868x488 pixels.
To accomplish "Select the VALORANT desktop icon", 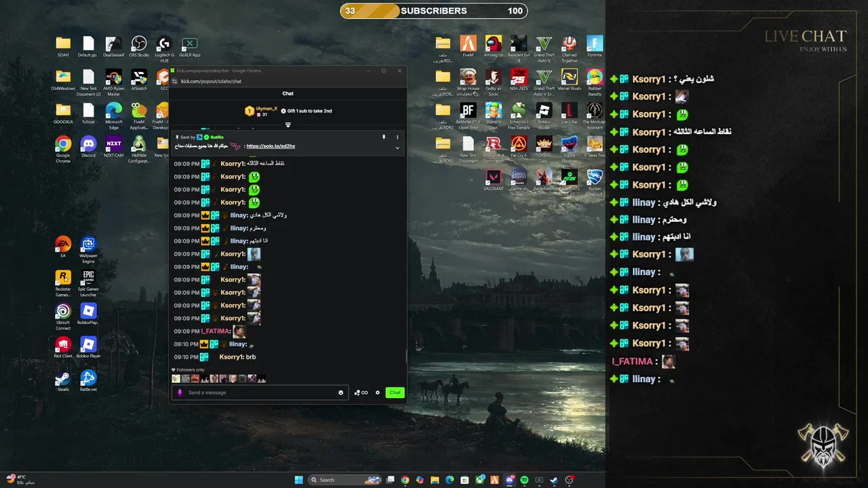I will click(x=494, y=180).
